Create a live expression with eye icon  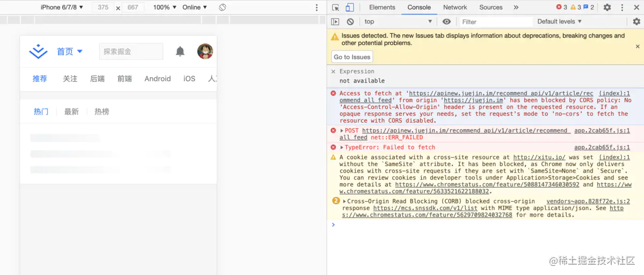(x=447, y=21)
